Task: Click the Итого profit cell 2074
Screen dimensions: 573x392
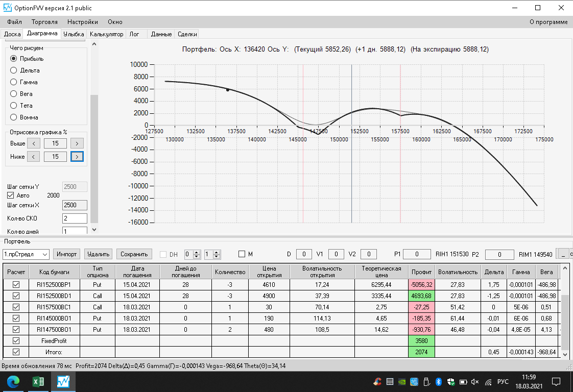Action: coord(421,352)
